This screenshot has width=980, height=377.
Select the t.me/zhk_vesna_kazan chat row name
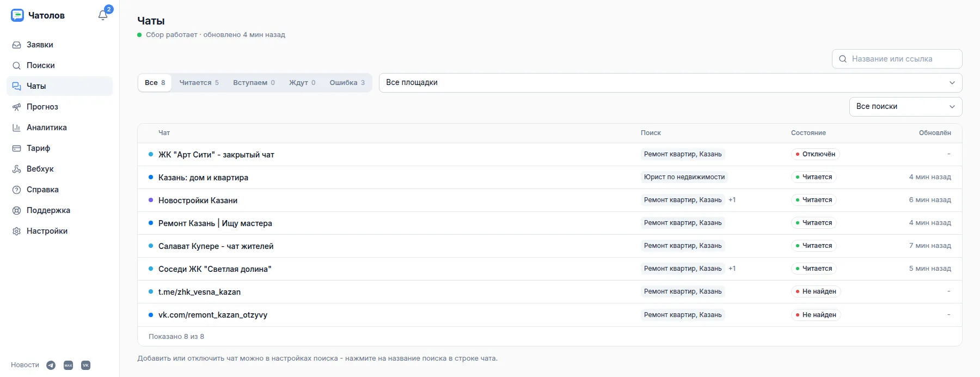click(x=199, y=292)
